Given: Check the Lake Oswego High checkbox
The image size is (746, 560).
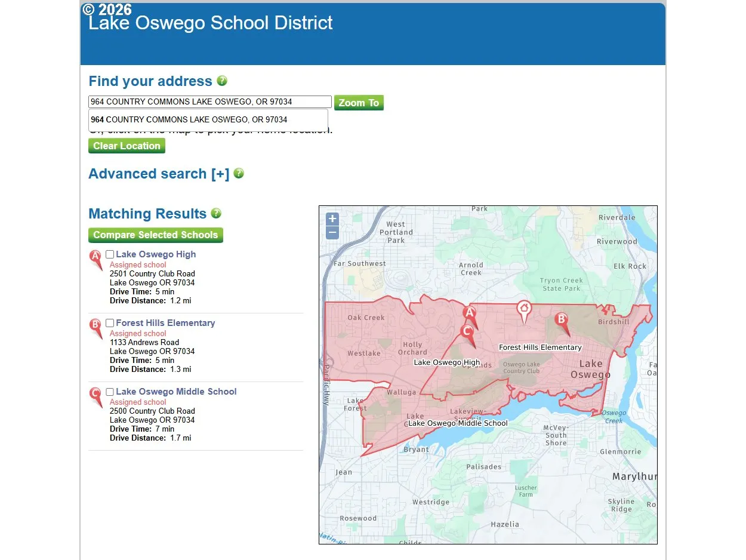Looking at the screenshot, I should coord(110,254).
